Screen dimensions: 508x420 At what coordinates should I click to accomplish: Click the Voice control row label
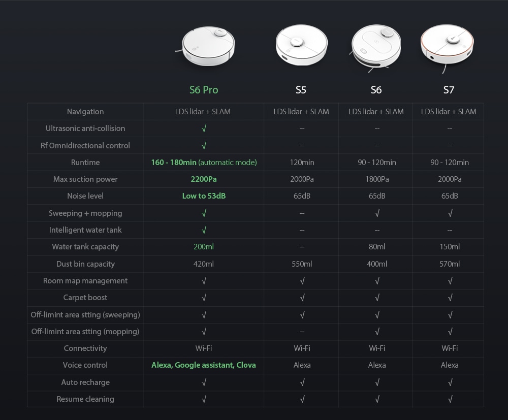(85, 365)
